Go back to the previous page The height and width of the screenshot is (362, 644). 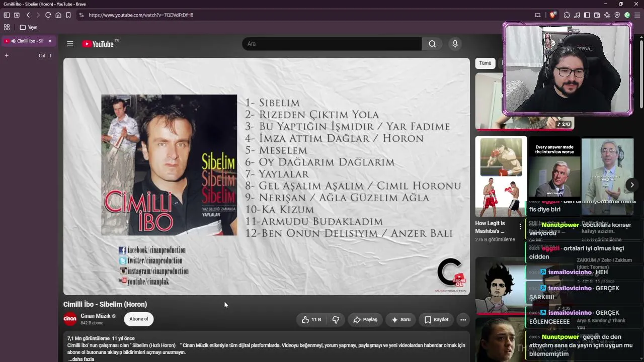click(x=28, y=15)
